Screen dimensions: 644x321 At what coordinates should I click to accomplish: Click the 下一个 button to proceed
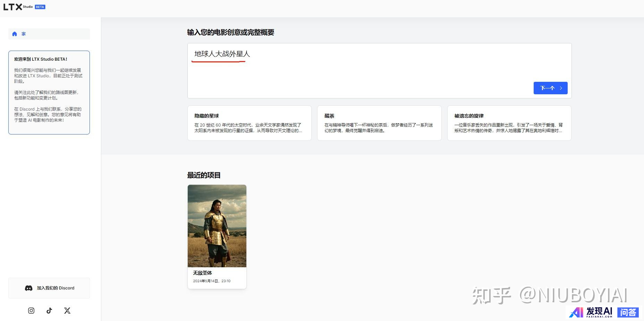(550, 88)
